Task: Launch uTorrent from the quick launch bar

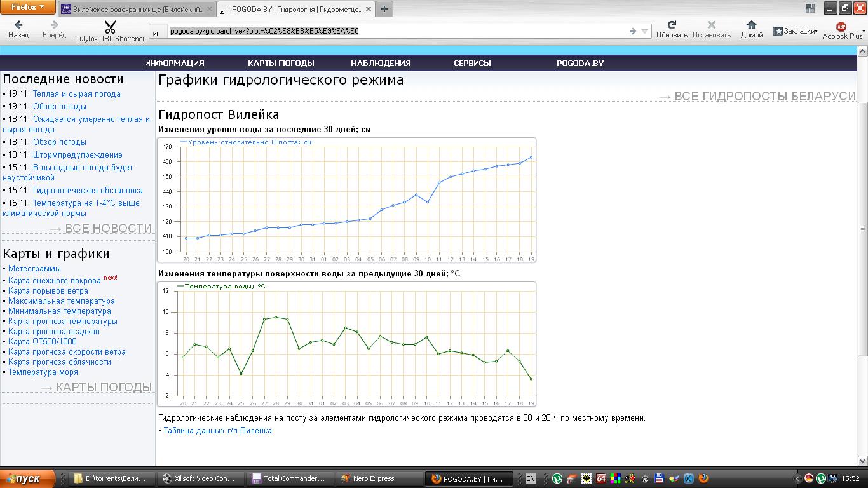Action: click(557, 478)
